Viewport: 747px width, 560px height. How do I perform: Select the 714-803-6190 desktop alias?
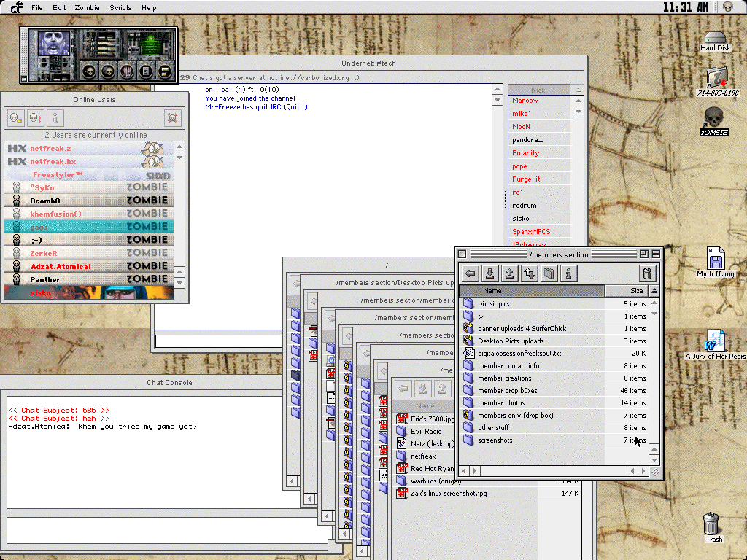[x=718, y=82]
